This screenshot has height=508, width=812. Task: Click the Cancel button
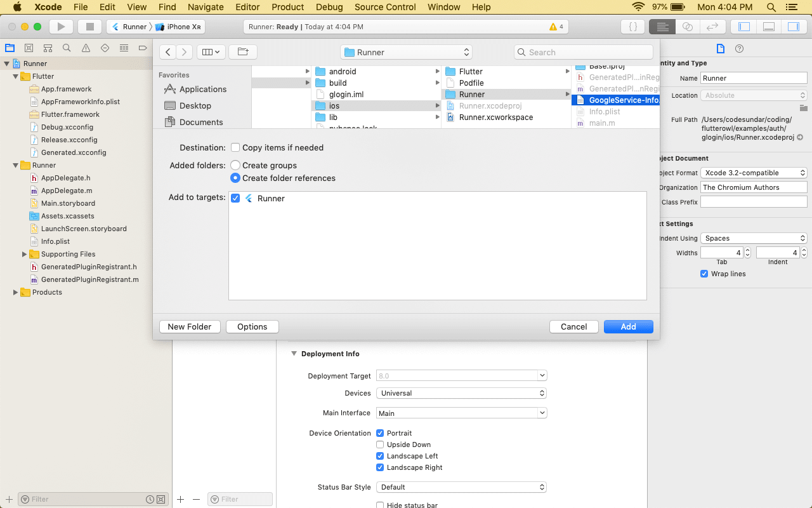[574, 326]
